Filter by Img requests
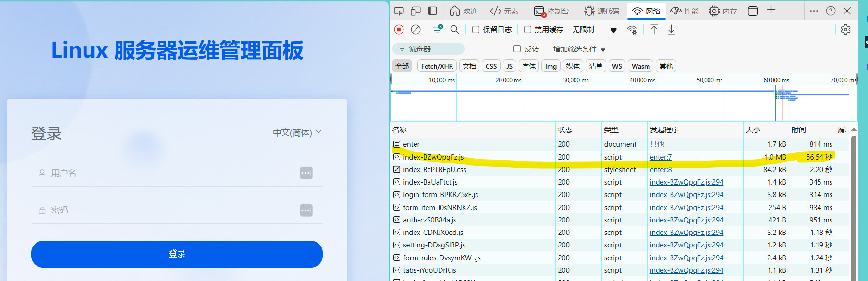The image size is (868, 281). pos(551,66)
